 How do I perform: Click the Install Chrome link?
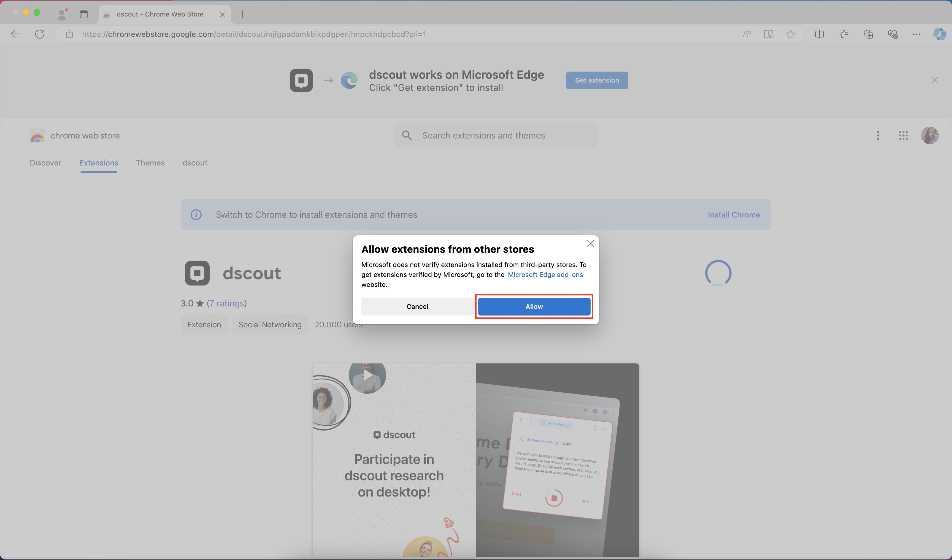734,214
